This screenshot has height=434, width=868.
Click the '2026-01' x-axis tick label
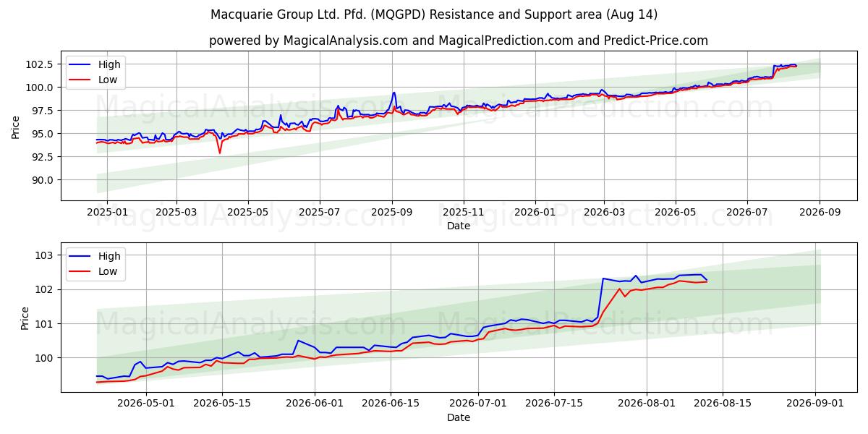[535, 212]
